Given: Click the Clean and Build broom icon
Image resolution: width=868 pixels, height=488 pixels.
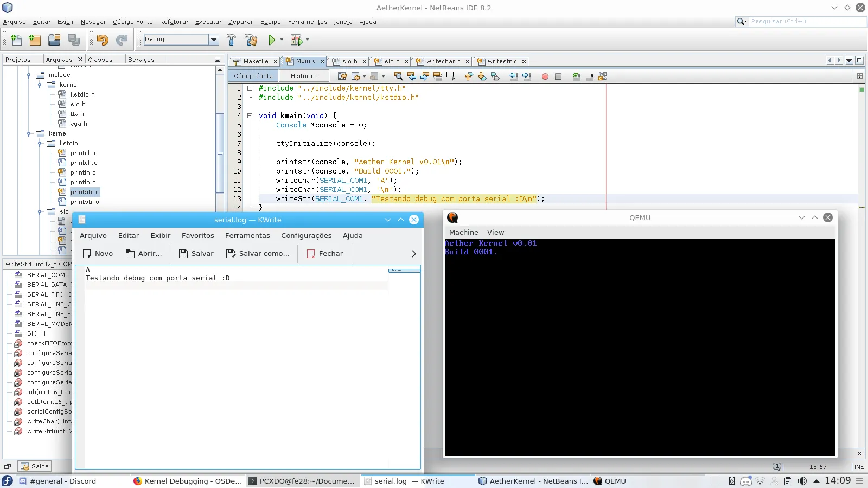Looking at the screenshot, I should (x=251, y=40).
